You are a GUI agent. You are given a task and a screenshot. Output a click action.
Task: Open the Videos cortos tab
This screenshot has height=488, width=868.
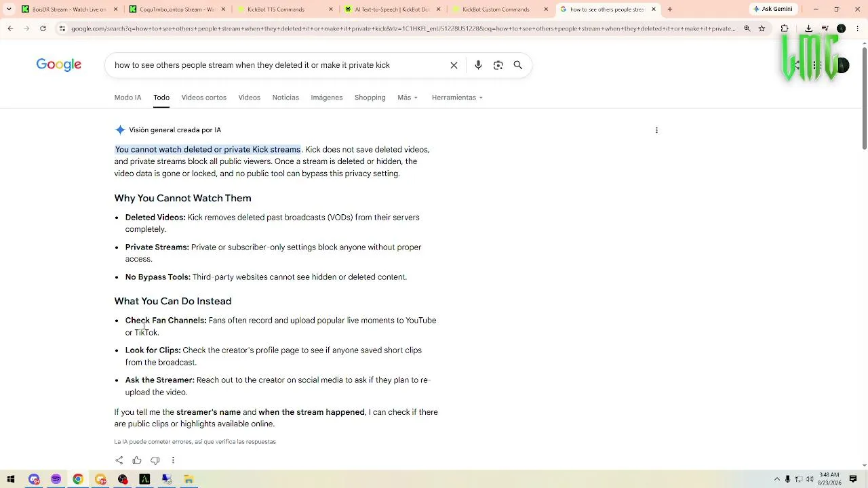(x=203, y=98)
